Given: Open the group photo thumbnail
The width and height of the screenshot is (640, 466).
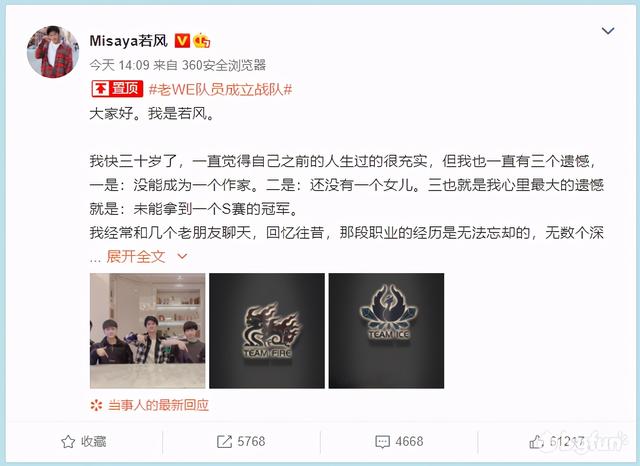Looking at the screenshot, I should [x=147, y=331].
